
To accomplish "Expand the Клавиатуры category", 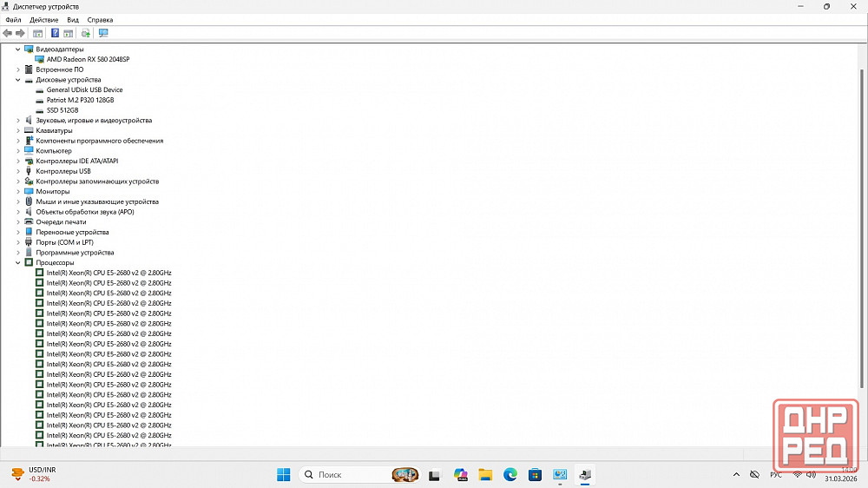I will 17,130.
